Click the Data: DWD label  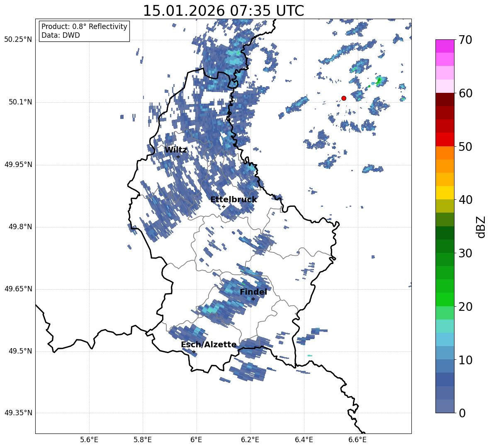pyautogui.click(x=61, y=35)
